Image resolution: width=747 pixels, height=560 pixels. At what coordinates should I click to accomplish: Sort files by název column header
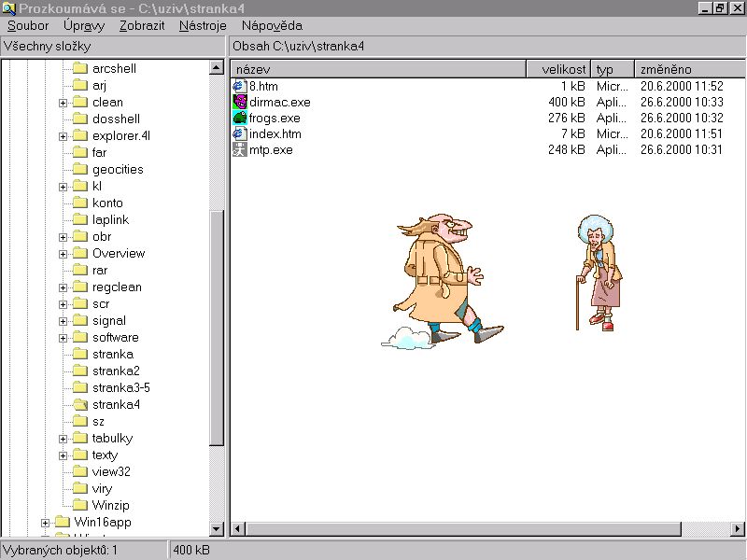point(378,70)
